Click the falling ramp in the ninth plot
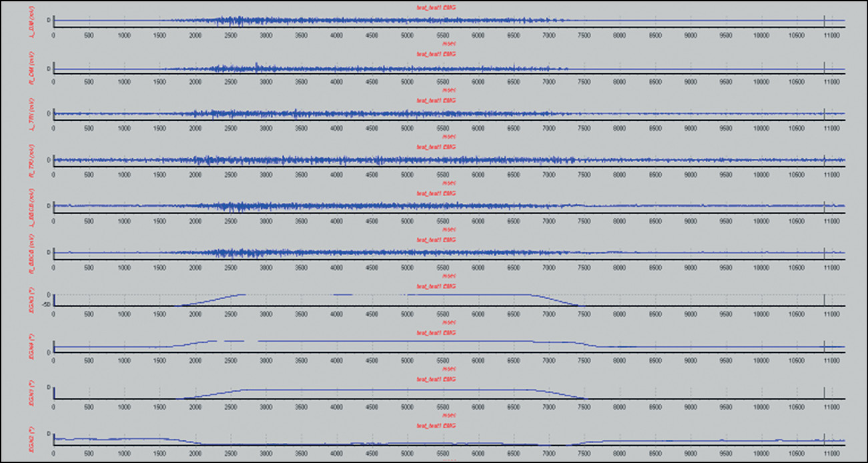This screenshot has height=463, width=868. [557, 394]
